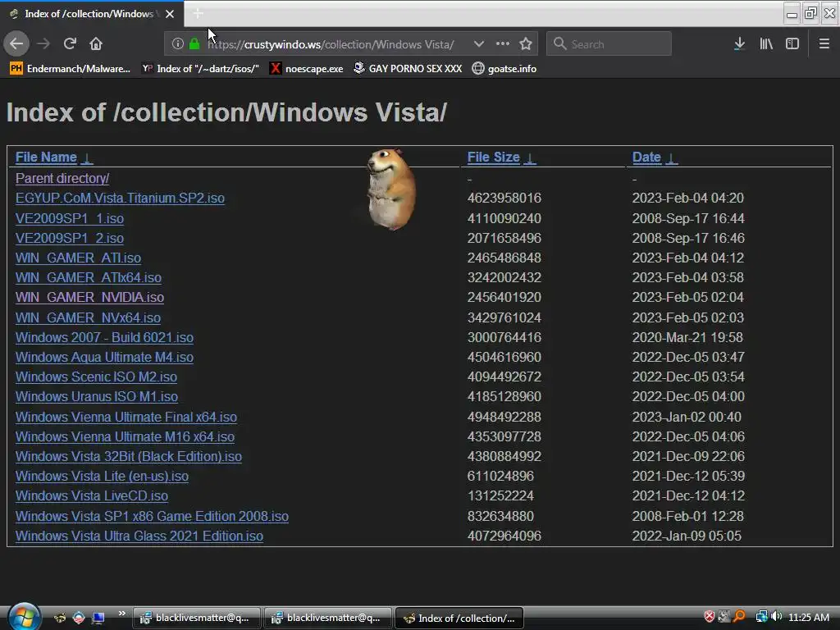Go to Parent directory link
Viewport: 840px width, 630px height.
(x=62, y=178)
